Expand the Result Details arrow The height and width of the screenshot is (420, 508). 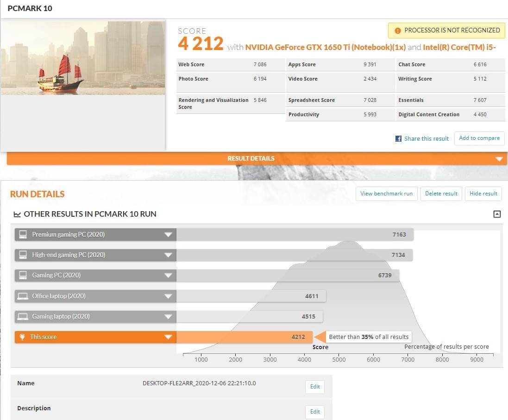499,159
